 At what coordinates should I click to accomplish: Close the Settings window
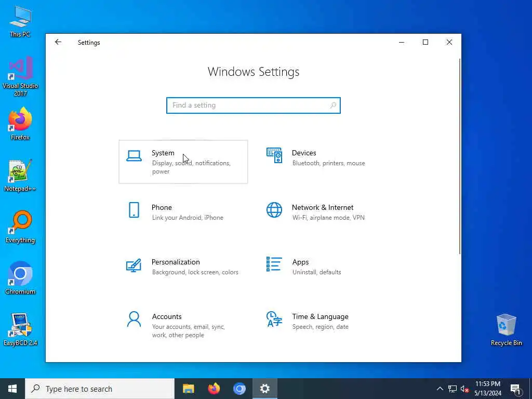(449, 42)
